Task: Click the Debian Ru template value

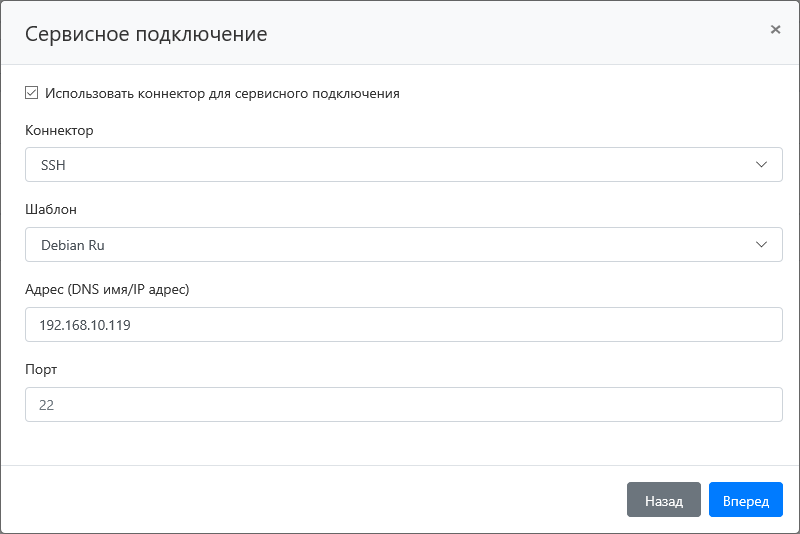Action: [72, 245]
